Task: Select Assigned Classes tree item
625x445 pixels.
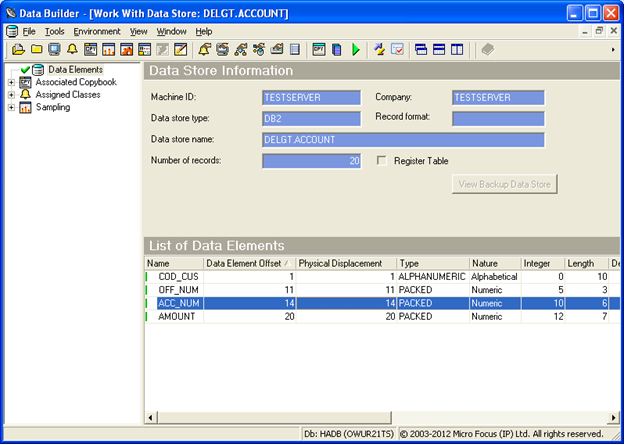Action: coord(68,95)
